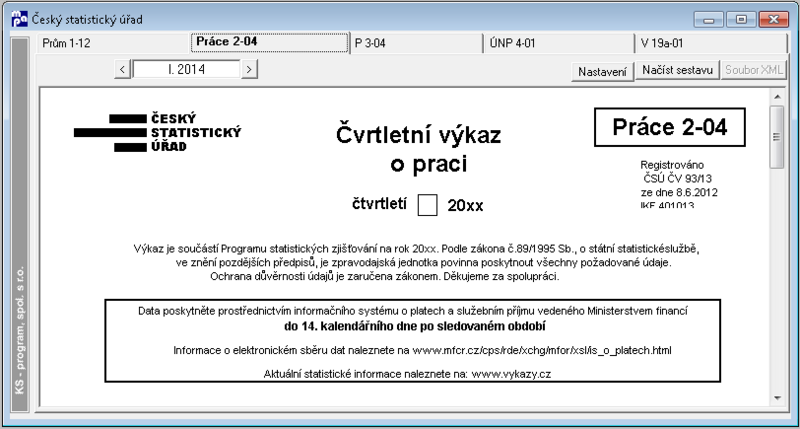Click the Český statistický úřad logo
The height and width of the screenshot is (429, 800).
pos(157,133)
